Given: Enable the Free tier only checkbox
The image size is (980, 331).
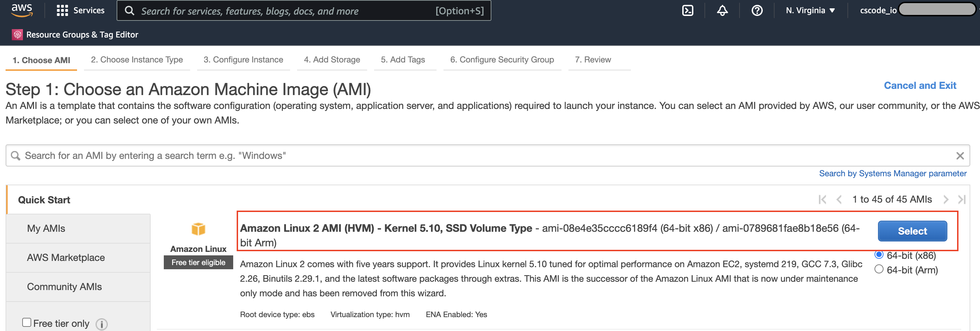Looking at the screenshot, I should point(27,322).
